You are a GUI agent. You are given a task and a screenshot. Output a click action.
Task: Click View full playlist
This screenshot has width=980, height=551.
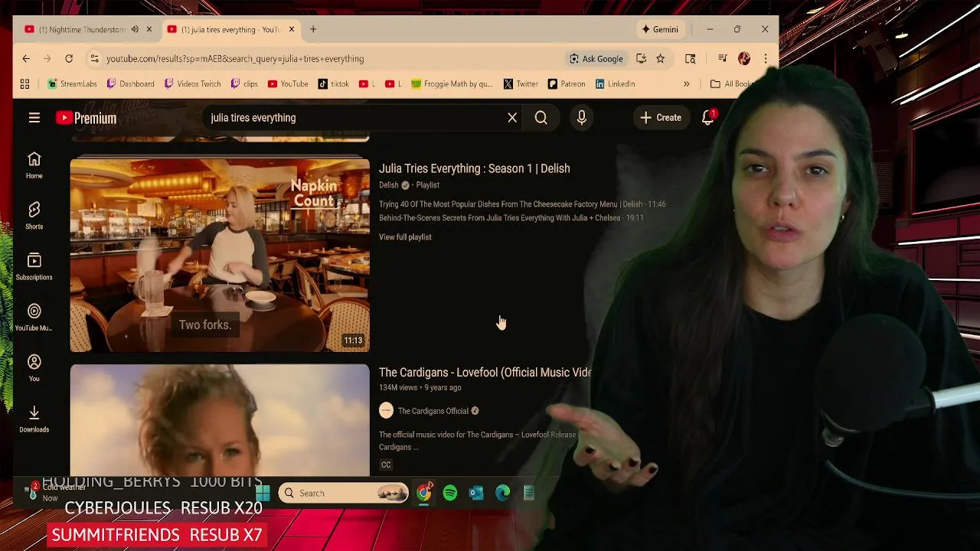point(405,237)
